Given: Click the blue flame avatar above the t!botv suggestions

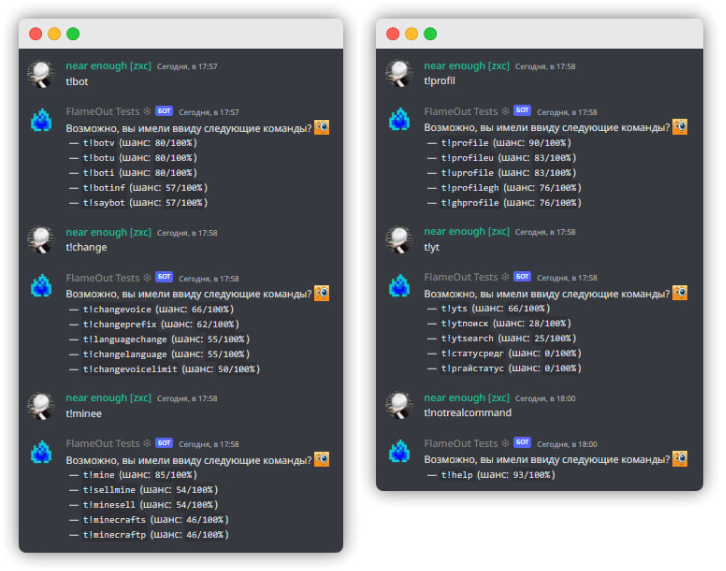Looking at the screenshot, I should tap(41, 120).
